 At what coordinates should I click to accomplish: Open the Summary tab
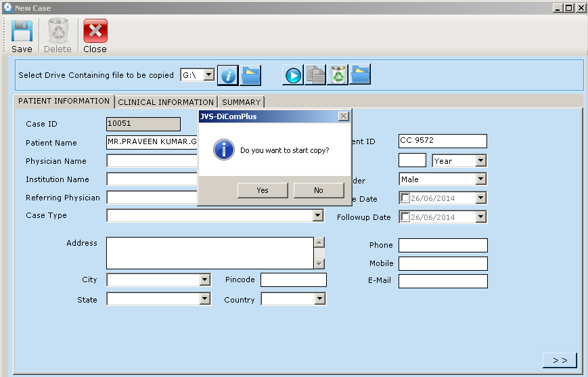pos(241,102)
